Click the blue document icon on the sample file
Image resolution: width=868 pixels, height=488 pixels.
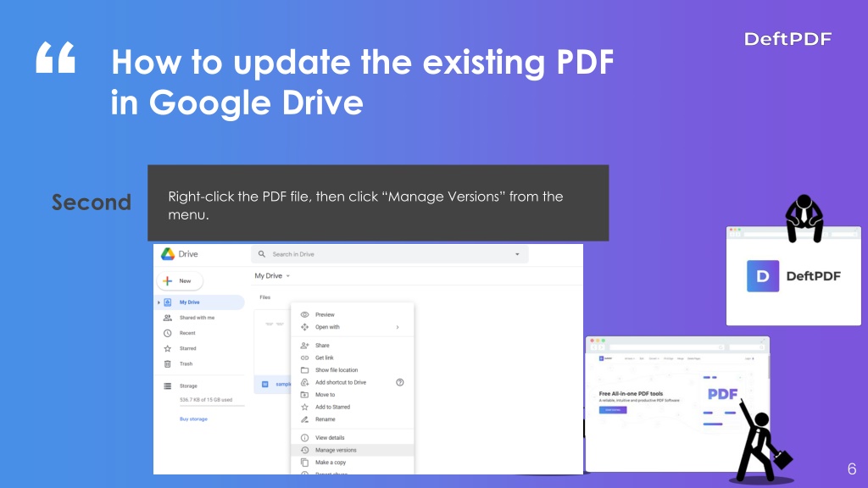[x=265, y=384]
